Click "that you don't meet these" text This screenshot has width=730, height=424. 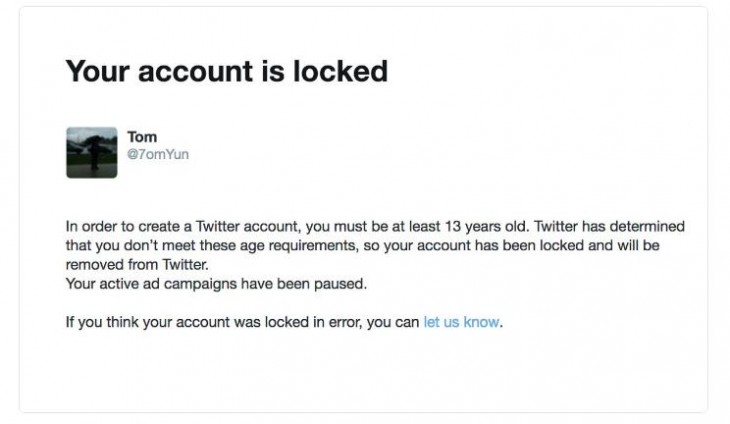[145, 244]
